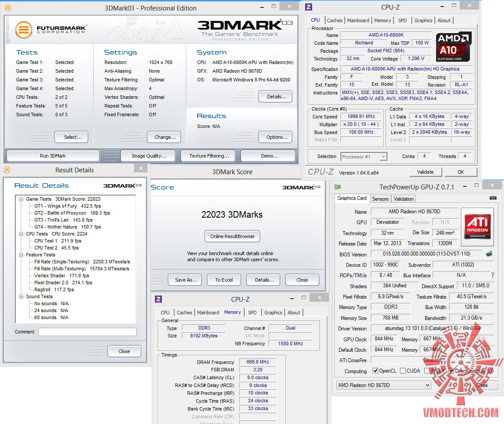Image resolution: width=504 pixels, height=424 pixels.
Task: Click the 3DMark03 orange title bar icon
Action: (8, 8)
